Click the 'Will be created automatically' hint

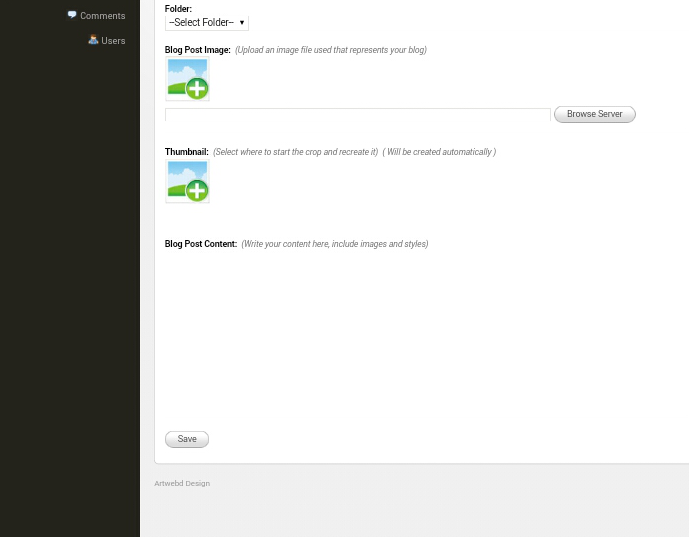tap(439, 152)
